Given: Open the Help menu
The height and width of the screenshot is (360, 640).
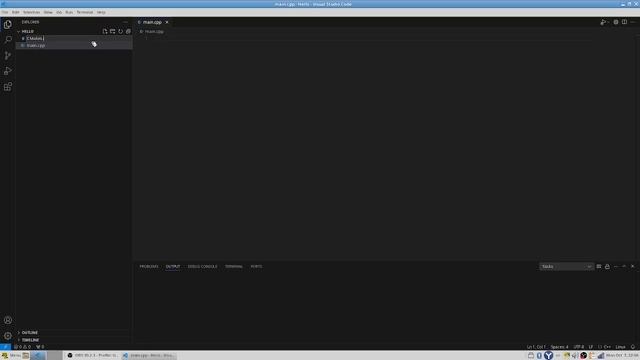Looking at the screenshot, I should (x=101, y=12).
